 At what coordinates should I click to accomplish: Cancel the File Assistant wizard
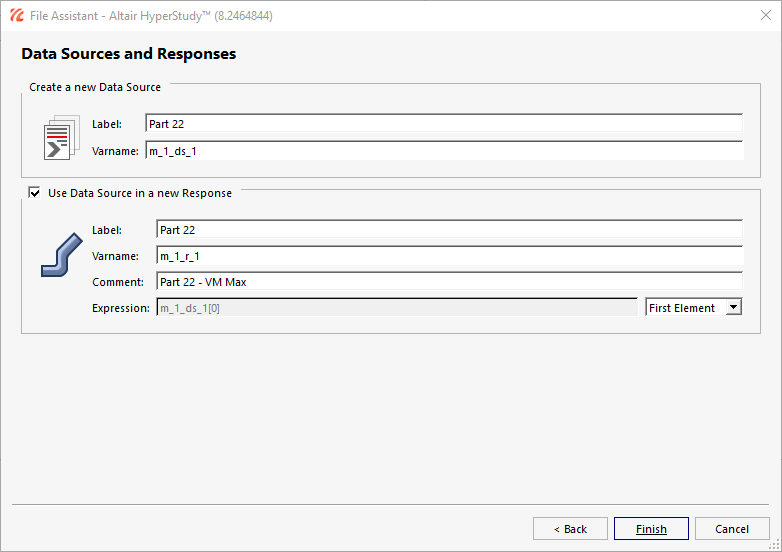click(x=732, y=529)
